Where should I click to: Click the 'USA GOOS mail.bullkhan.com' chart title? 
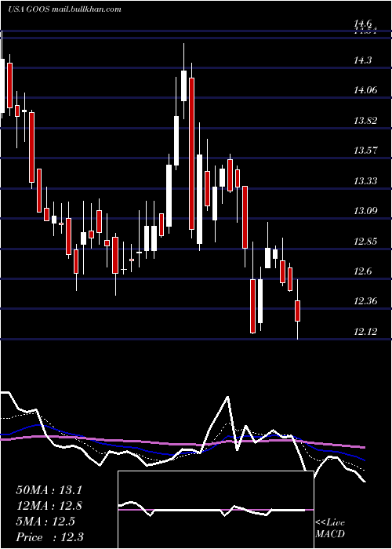[x=64, y=9]
